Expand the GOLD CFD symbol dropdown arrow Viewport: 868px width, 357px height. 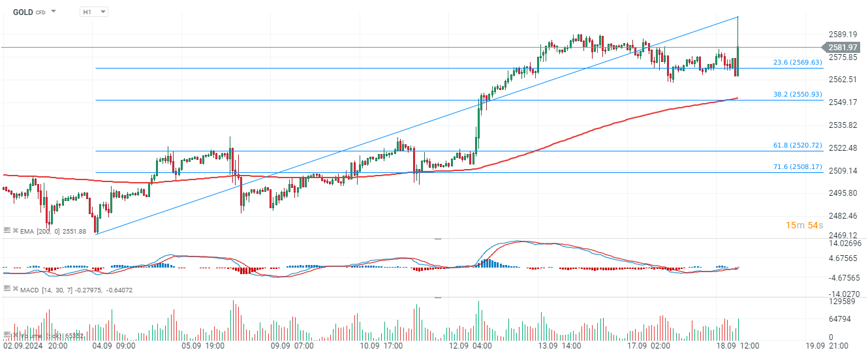53,12
